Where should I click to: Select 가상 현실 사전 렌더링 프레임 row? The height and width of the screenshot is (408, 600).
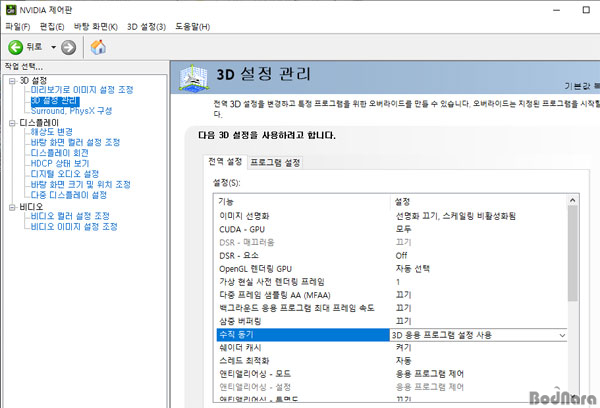[391, 282]
